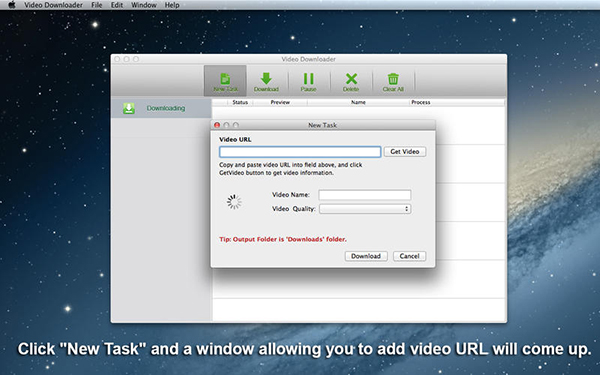Click the Preview column header

(280, 103)
